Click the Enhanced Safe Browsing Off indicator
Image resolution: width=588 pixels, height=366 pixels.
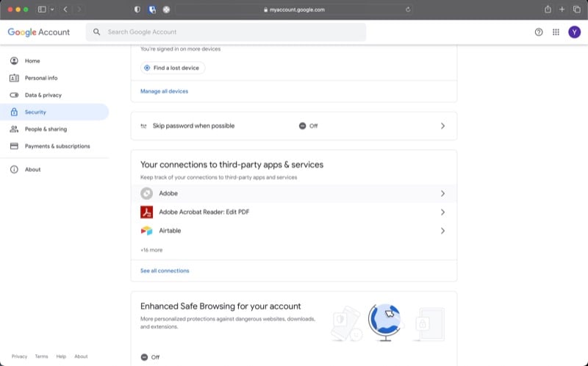(150, 357)
